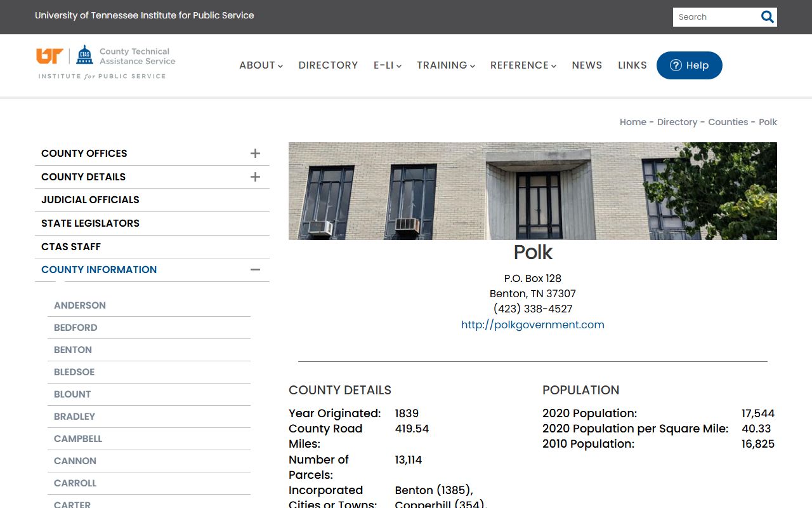This screenshot has height=508, width=812.
Task: Click the P.O. Box 128 address line
Action: point(533,279)
